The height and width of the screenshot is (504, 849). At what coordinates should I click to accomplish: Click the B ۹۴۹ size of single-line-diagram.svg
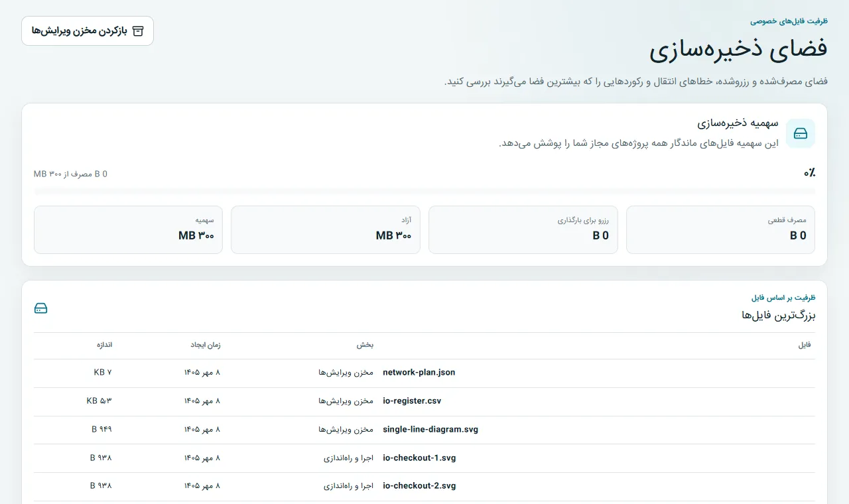pos(101,430)
